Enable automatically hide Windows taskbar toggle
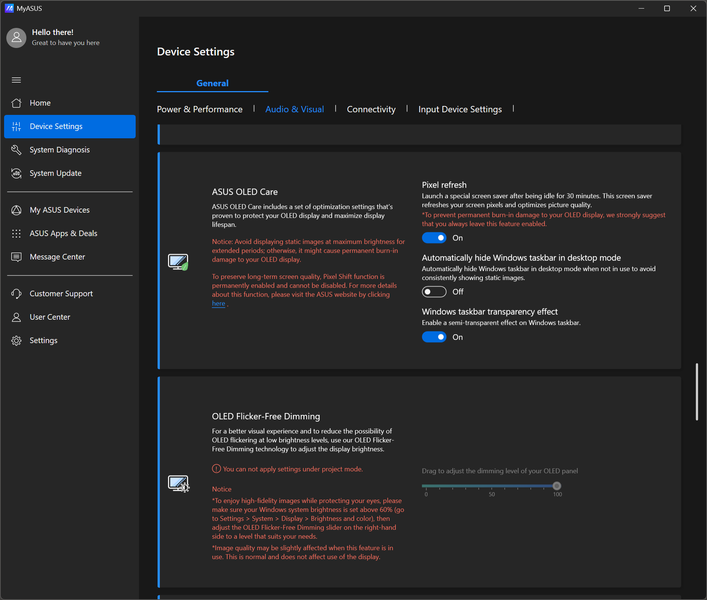The image size is (707, 600). [434, 292]
